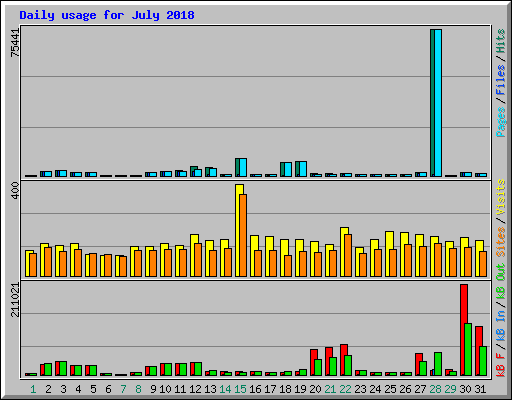Click day 2 on the x-axis

[x=48, y=389]
